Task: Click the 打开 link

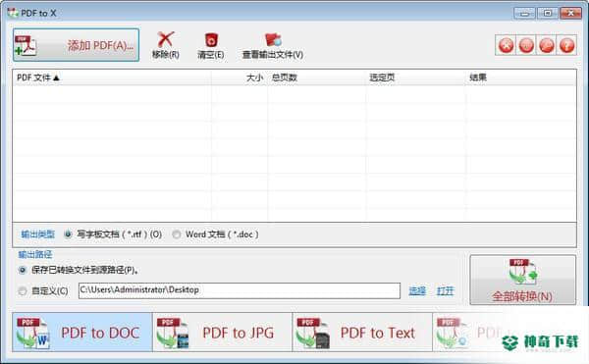Action: pyautogui.click(x=445, y=290)
